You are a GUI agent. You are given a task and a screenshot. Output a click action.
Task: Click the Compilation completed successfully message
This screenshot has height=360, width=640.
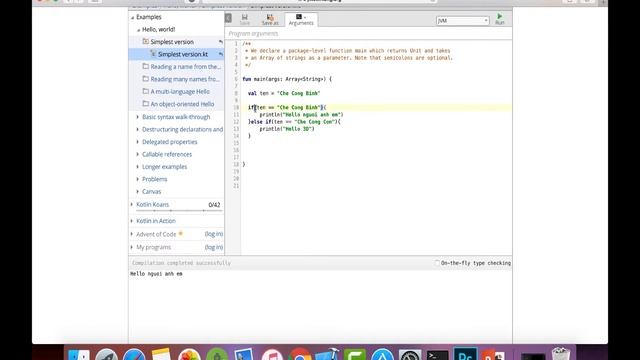point(181,263)
